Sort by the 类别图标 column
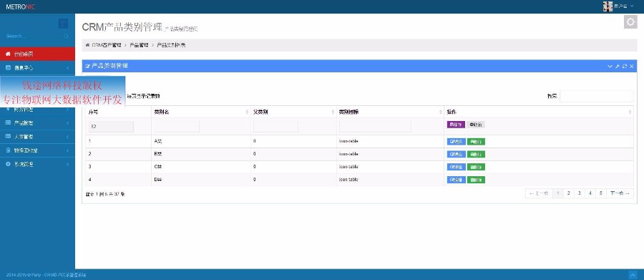 390,112
